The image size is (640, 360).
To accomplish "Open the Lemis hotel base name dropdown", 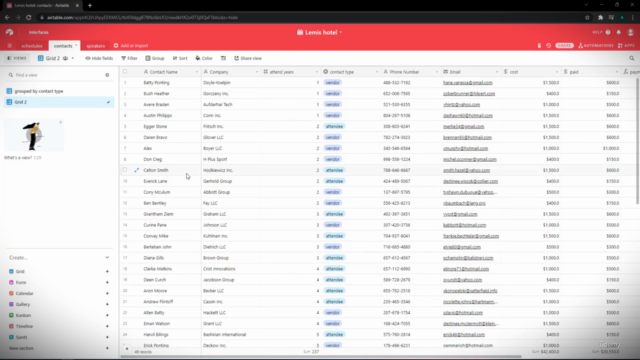I will (320, 32).
